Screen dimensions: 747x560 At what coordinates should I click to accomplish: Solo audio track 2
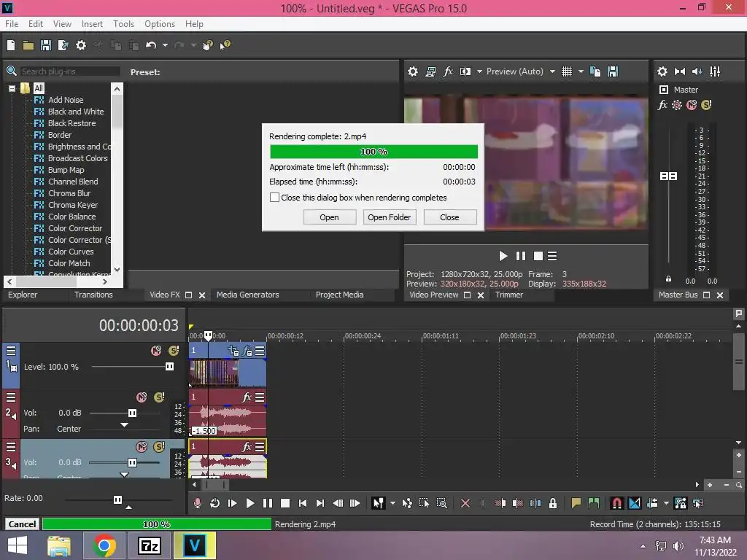tap(159, 397)
